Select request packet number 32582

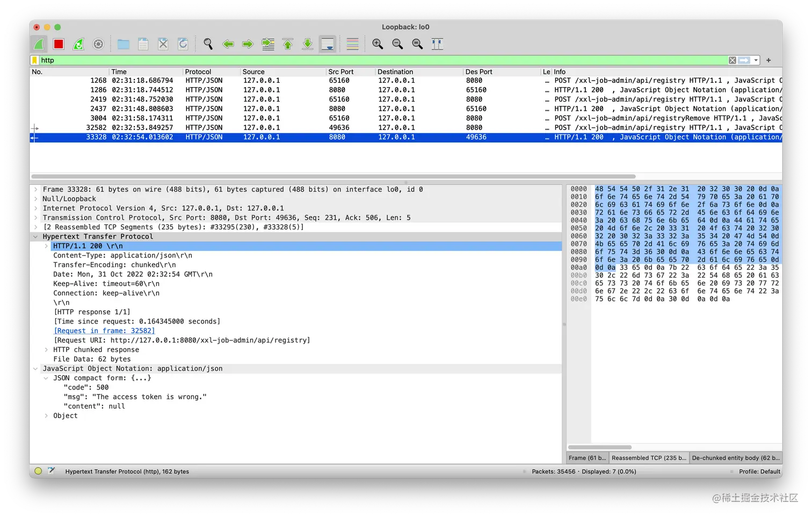point(406,127)
